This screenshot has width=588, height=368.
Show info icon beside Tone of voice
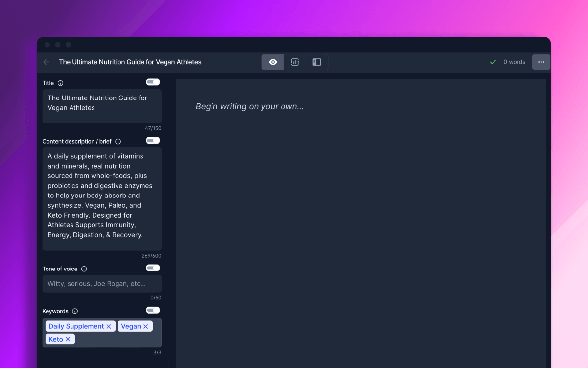84,269
